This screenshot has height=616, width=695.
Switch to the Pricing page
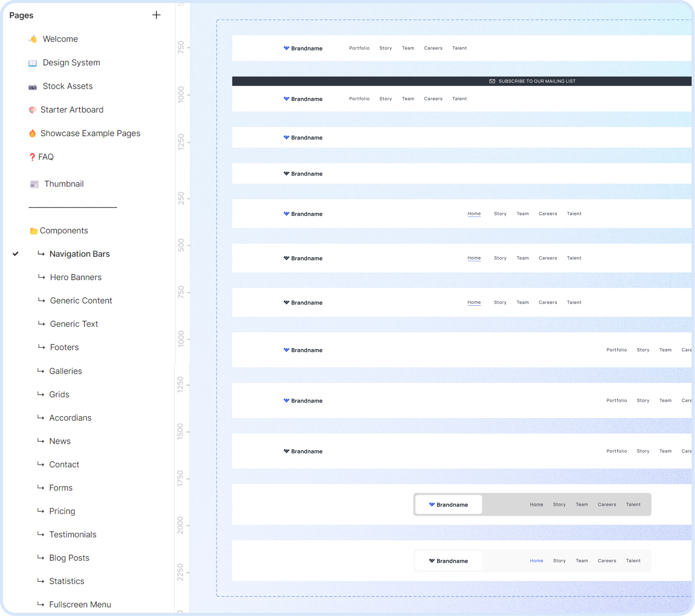pos(62,511)
